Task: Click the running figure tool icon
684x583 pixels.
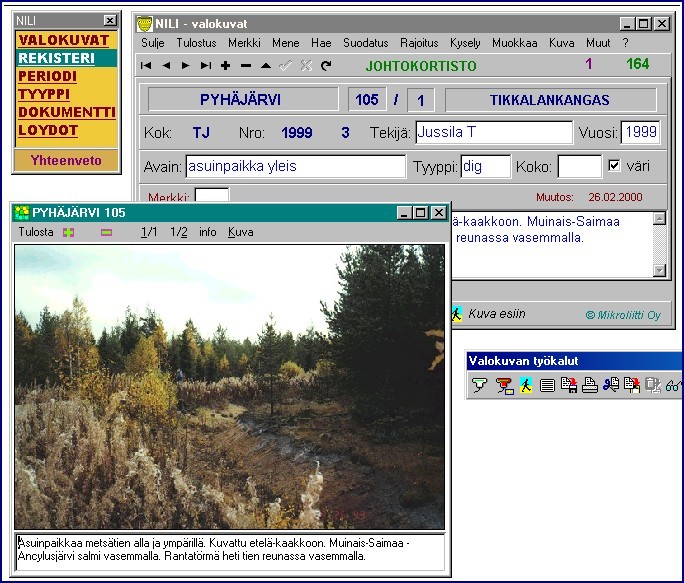Action: pyautogui.click(x=525, y=385)
